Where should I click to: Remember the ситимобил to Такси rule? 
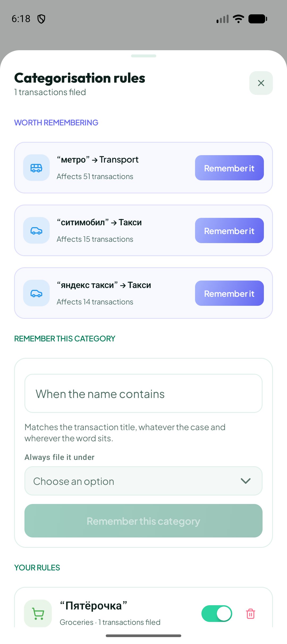(229, 231)
